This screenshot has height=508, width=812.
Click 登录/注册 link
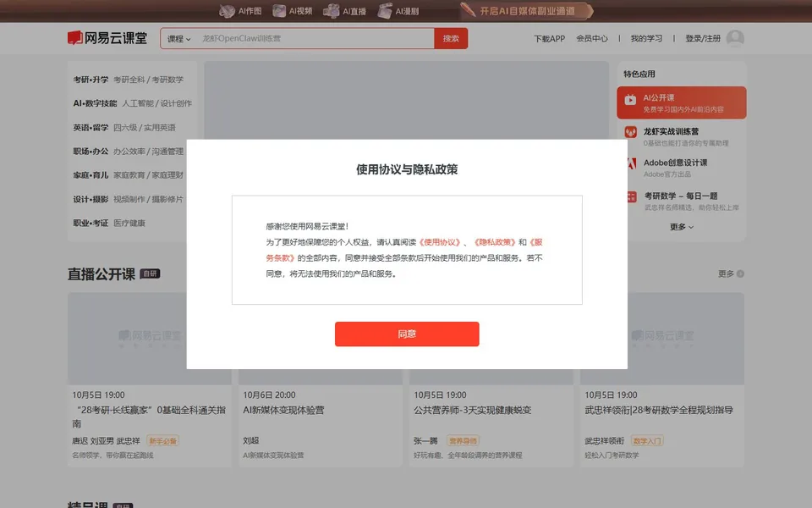703,38
